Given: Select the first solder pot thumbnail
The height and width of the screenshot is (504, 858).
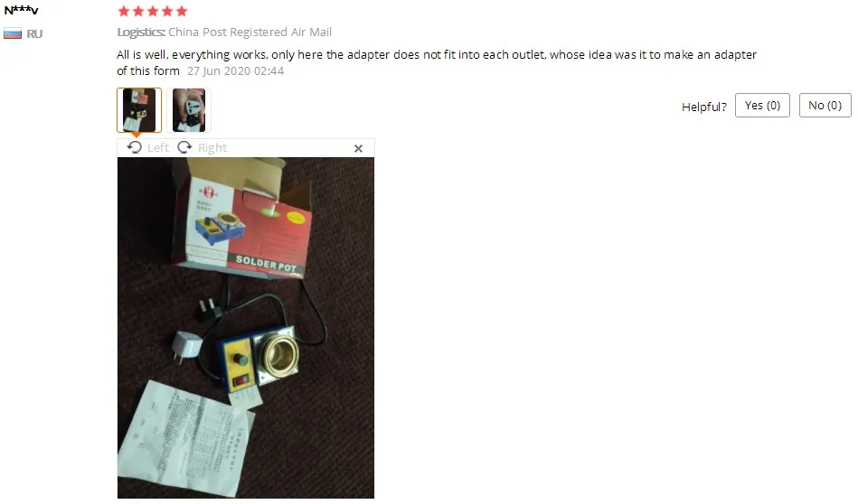Looking at the screenshot, I should [x=139, y=110].
